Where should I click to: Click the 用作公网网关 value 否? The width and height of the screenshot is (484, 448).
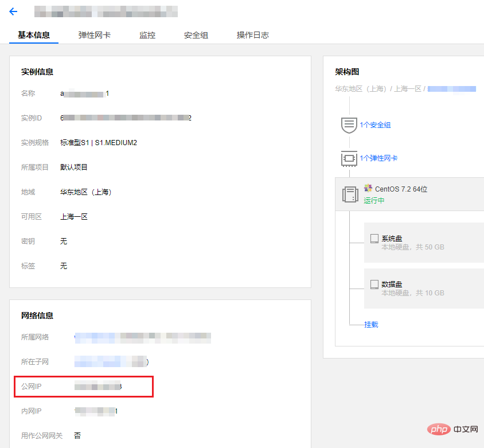pos(77,435)
